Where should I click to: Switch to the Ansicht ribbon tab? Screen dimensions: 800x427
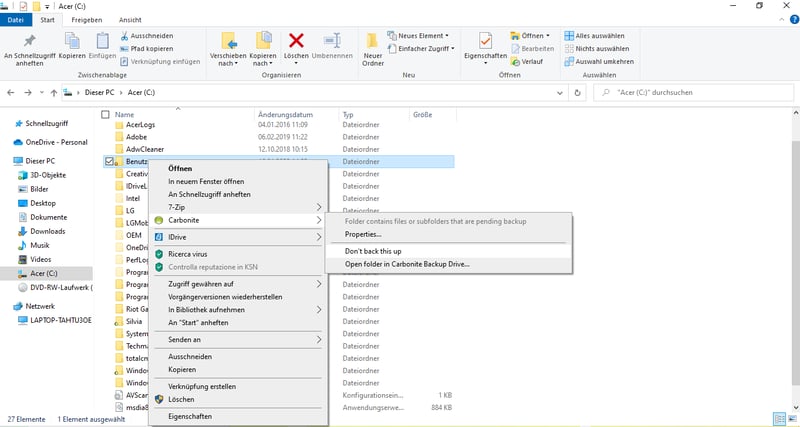tap(130, 19)
